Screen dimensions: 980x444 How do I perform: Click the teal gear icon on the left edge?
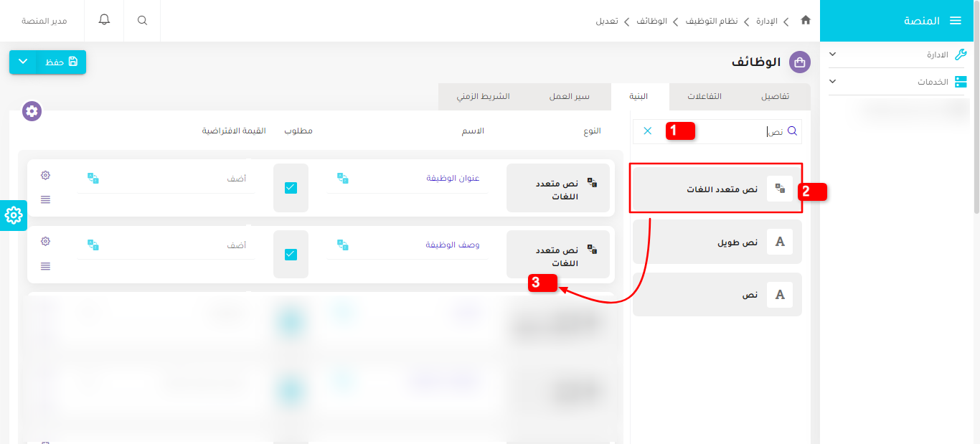point(13,215)
